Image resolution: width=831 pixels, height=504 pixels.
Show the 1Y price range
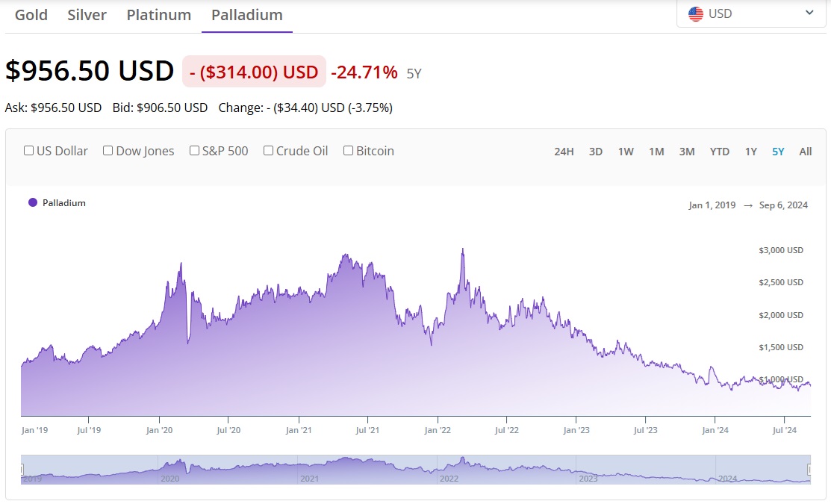(750, 152)
